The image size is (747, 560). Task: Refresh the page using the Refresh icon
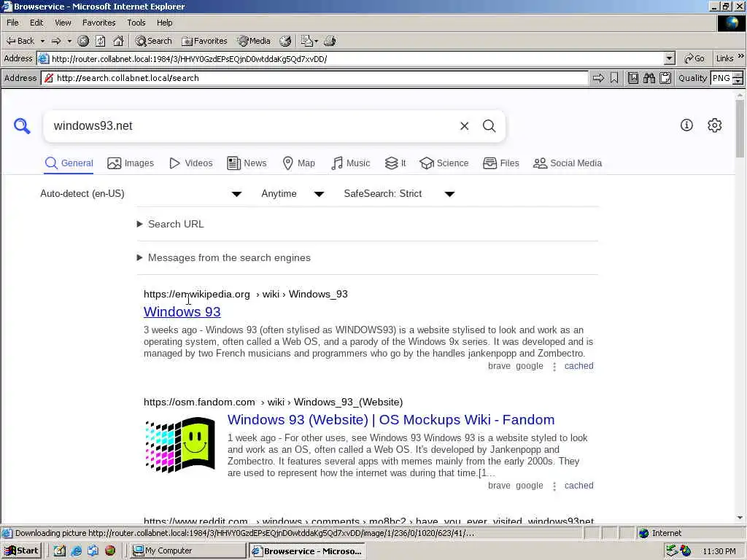(101, 41)
